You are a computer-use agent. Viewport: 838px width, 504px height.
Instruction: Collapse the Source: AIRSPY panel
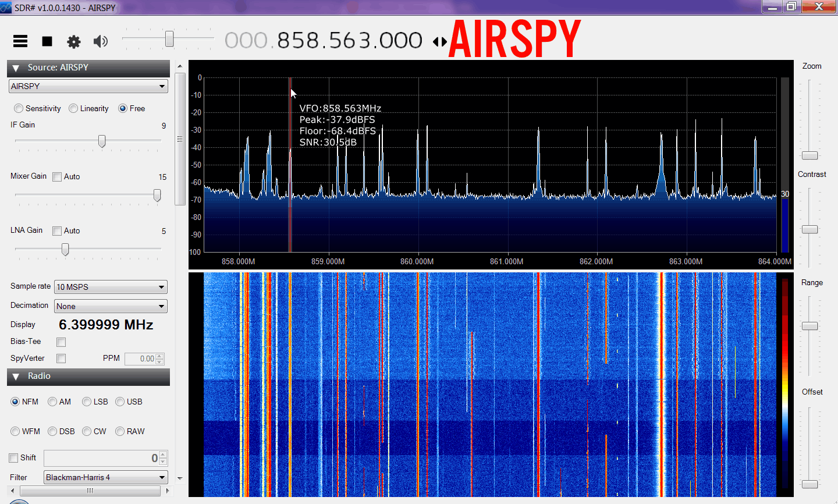(16, 68)
